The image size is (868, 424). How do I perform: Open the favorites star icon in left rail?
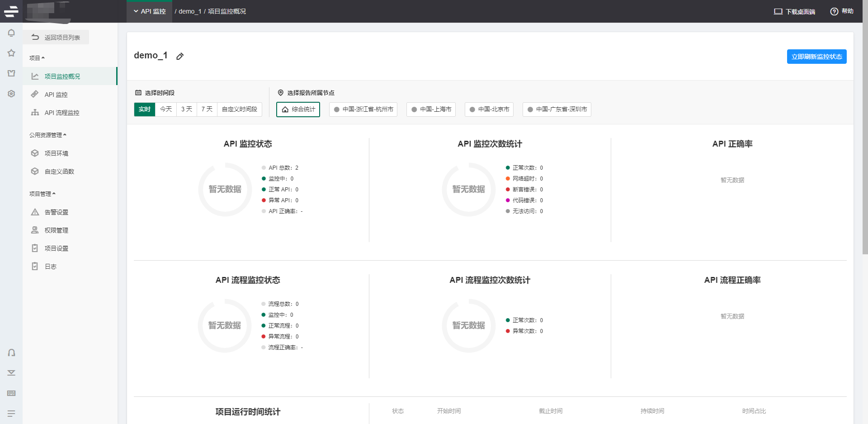coord(11,53)
